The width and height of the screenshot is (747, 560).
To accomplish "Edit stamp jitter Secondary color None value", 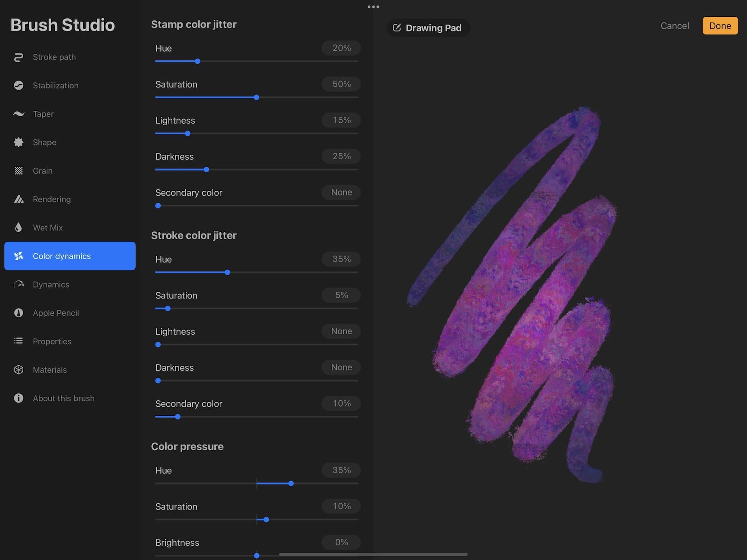I will point(341,193).
